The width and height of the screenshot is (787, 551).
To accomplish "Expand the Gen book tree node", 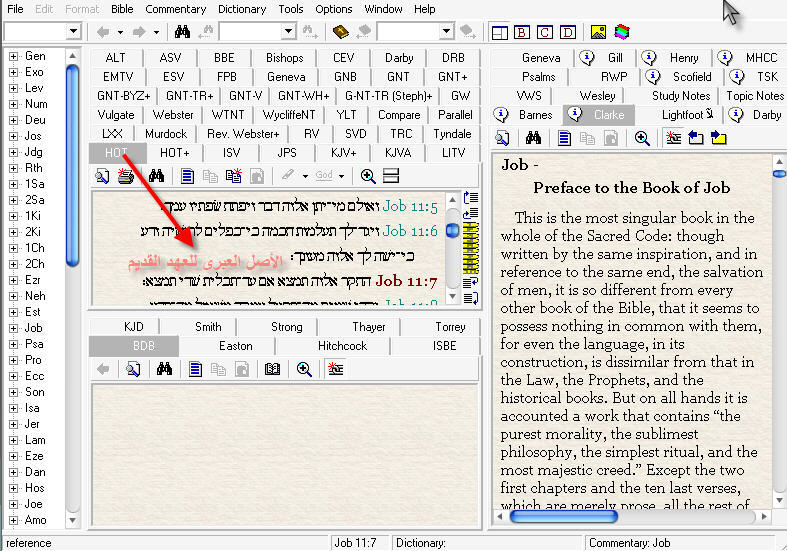I will pos(14,56).
